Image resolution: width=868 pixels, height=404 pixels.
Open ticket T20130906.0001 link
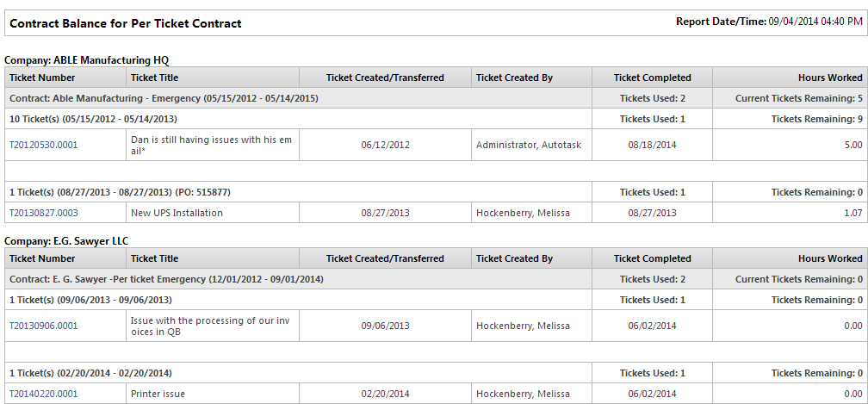click(x=43, y=326)
